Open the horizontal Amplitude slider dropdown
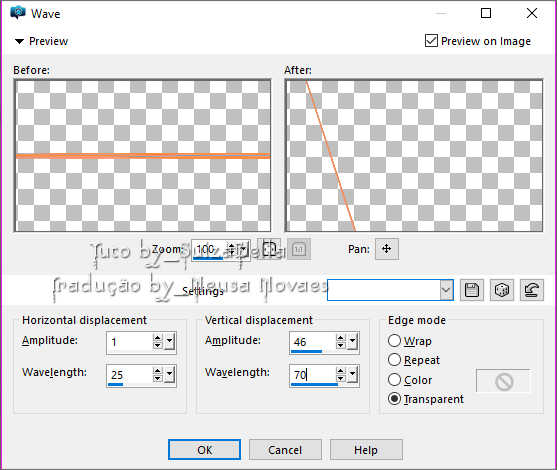The image size is (557, 470). tap(170, 342)
